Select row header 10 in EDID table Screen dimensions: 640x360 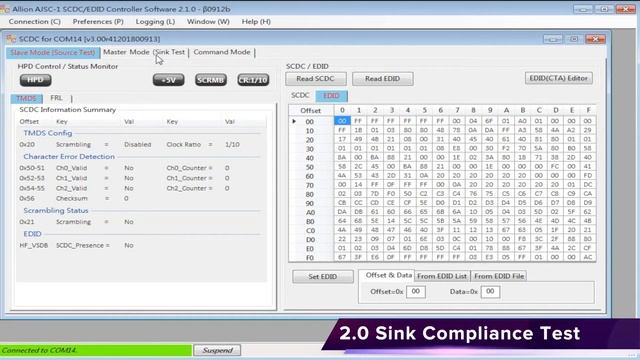pyautogui.click(x=310, y=131)
